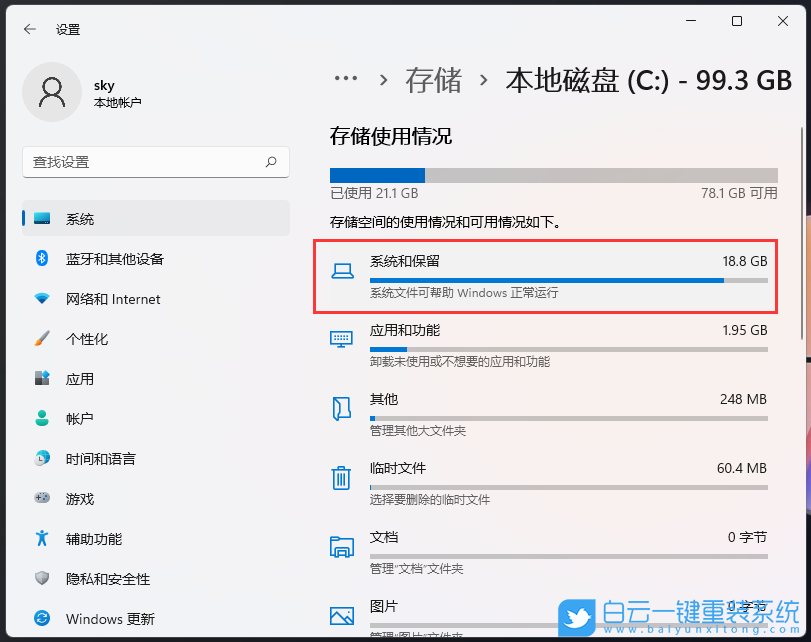Go back to 存储 via breadcrumb
This screenshot has height=642, width=811.
tap(433, 80)
